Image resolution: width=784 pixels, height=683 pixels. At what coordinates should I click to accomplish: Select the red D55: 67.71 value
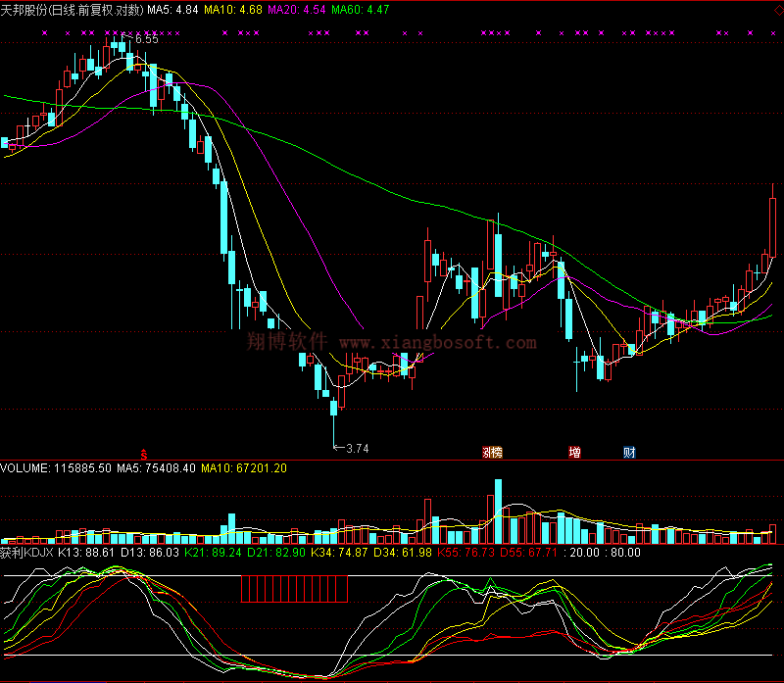coord(528,553)
